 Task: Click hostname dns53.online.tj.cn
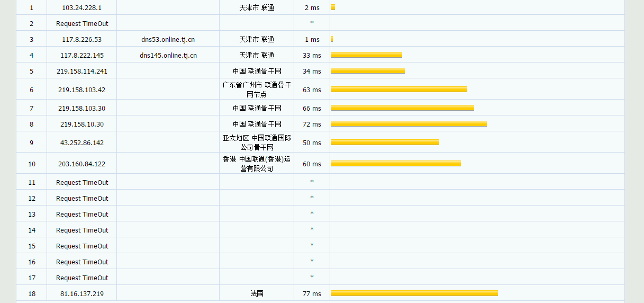point(168,40)
